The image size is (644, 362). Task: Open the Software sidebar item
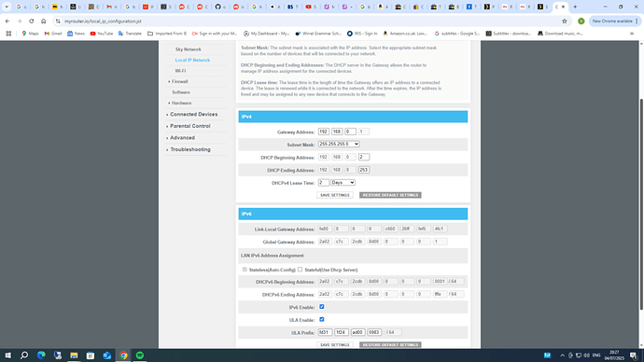(181, 92)
